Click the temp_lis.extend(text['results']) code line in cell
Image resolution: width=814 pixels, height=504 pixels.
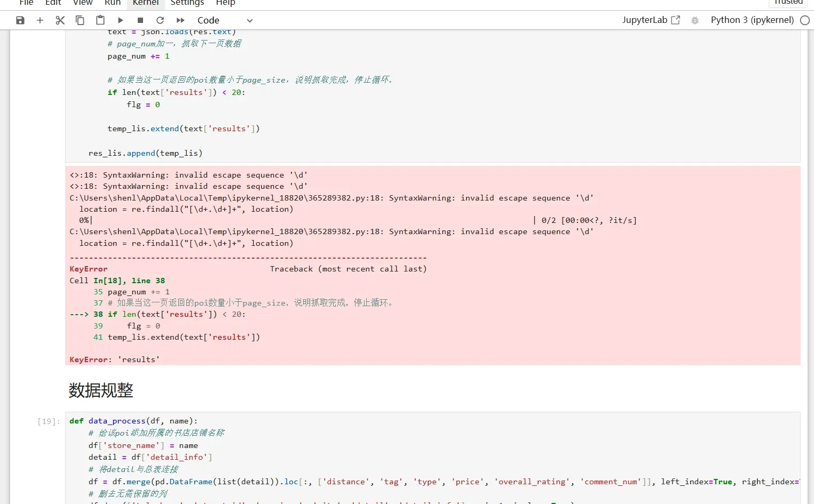(184, 129)
